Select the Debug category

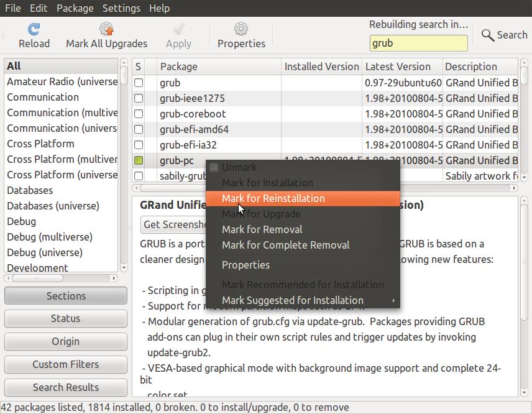[x=61, y=221]
